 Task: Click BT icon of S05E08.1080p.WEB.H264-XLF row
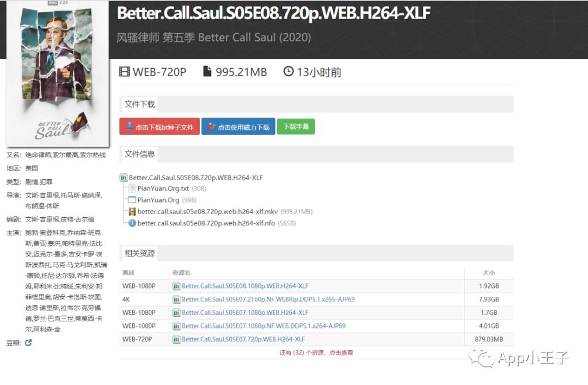[176, 286]
